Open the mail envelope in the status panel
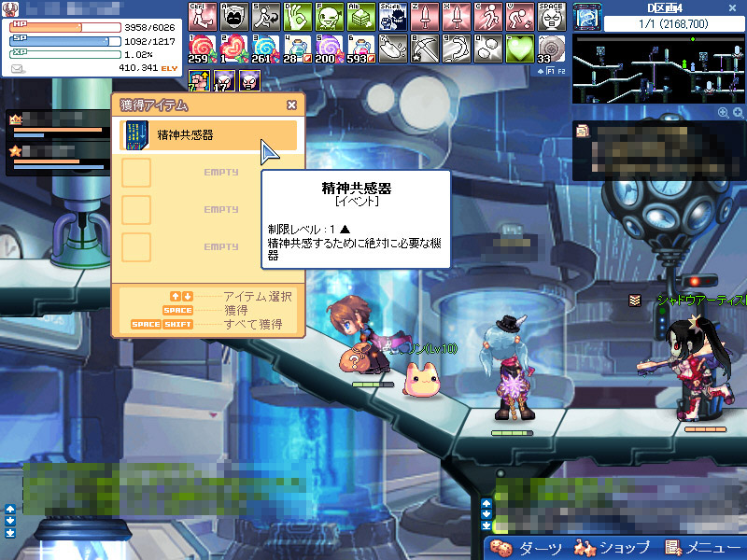This screenshot has width=747, height=560. [18, 69]
